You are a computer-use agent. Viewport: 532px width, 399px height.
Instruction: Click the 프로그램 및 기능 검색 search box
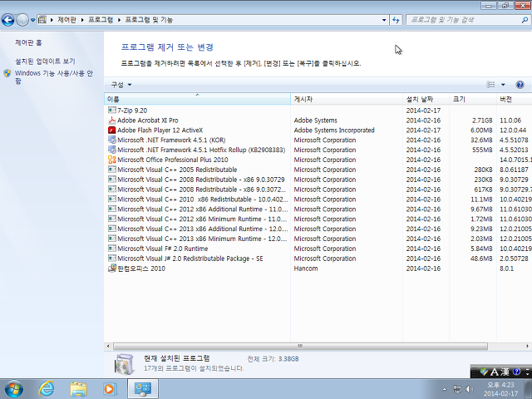(463, 20)
